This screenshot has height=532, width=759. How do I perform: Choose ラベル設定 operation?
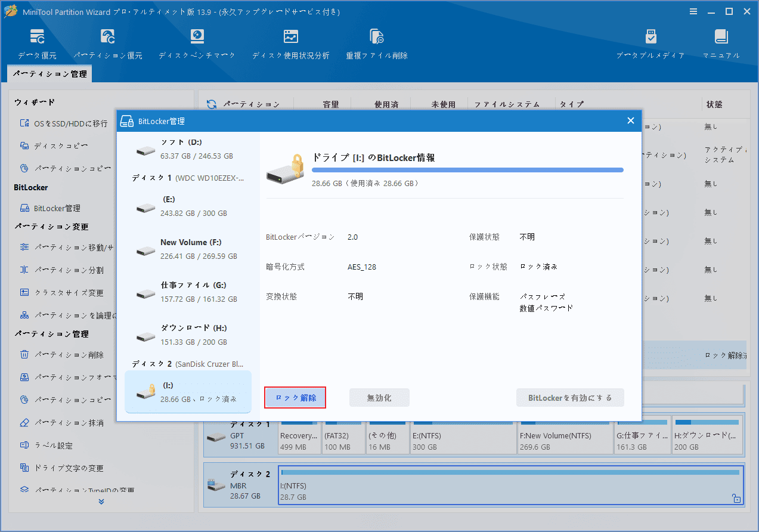pyautogui.click(x=47, y=446)
